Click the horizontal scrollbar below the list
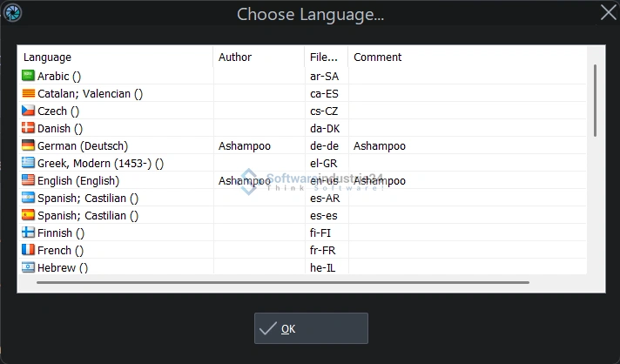Image resolution: width=620 pixels, height=364 pixels. tap(282, 282)
